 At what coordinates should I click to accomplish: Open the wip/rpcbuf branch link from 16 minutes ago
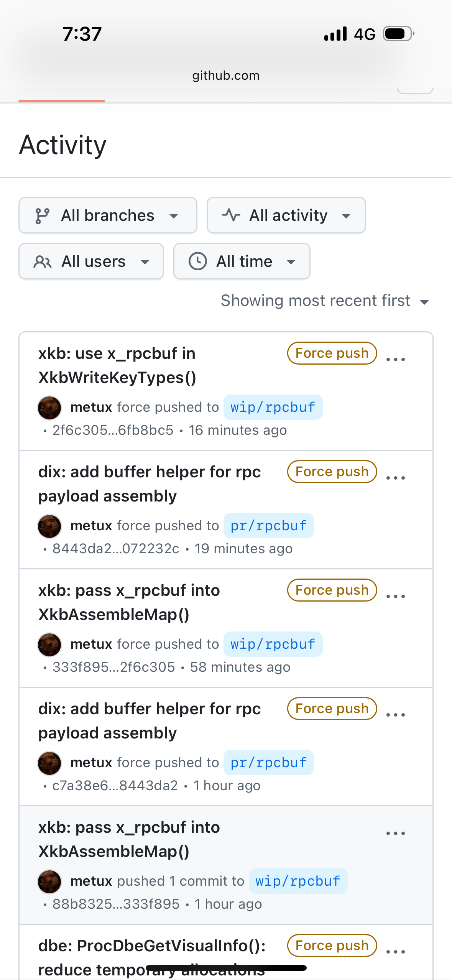pos(273,407)
